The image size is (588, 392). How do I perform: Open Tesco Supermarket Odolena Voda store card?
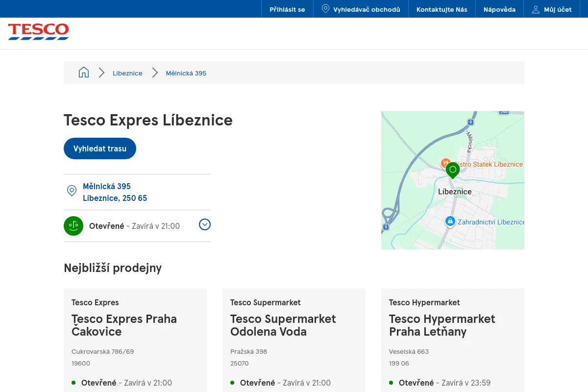(294, 340)
